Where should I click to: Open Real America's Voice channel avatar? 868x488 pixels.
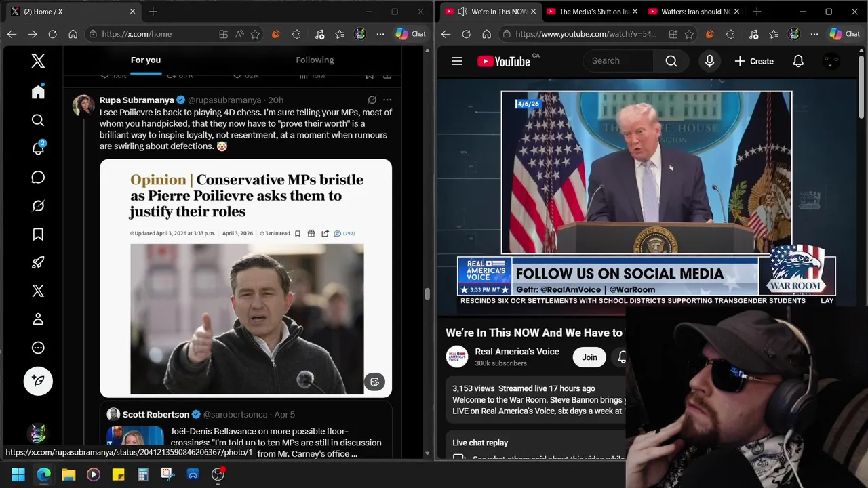[x=457, y=357]
